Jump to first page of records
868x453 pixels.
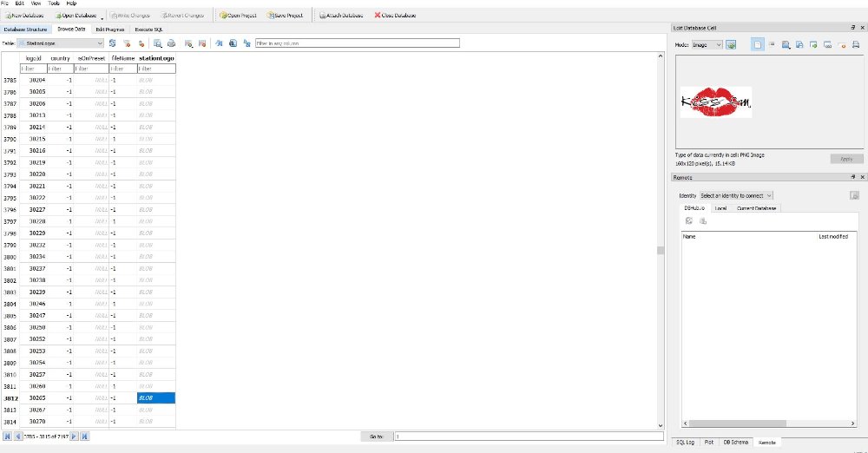point(7,437)
